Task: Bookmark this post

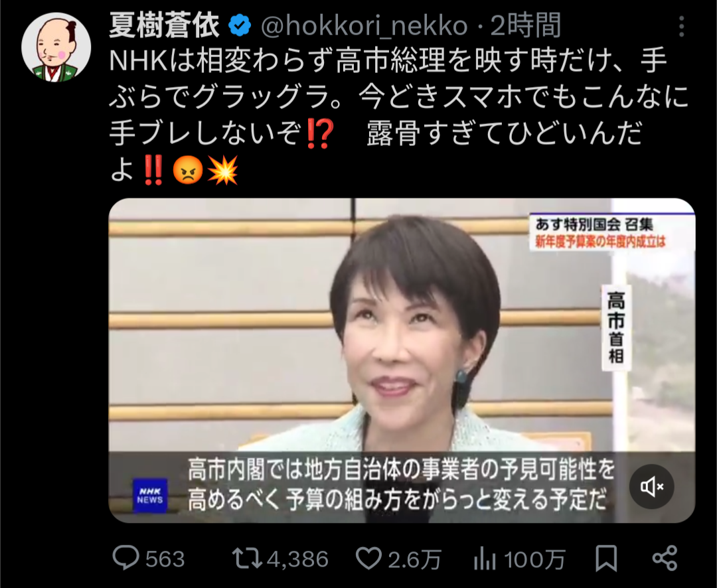Action: 606,558
